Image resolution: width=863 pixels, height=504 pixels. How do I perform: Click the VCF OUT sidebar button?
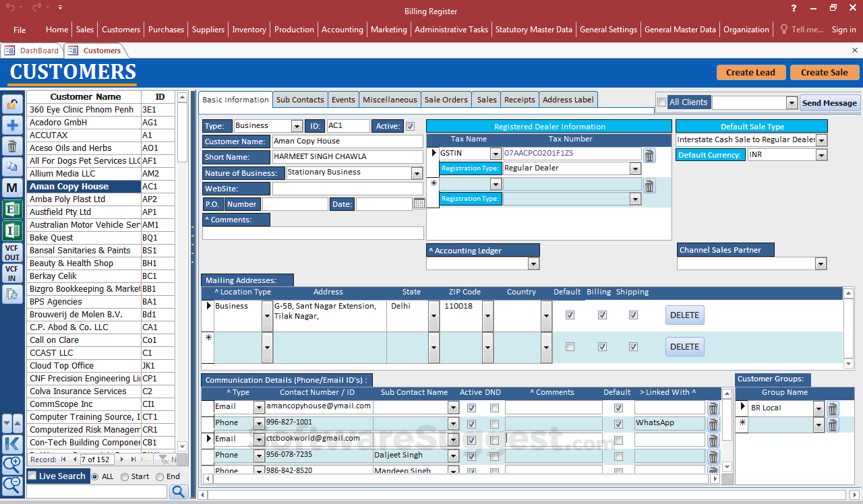tap(12, 253)
